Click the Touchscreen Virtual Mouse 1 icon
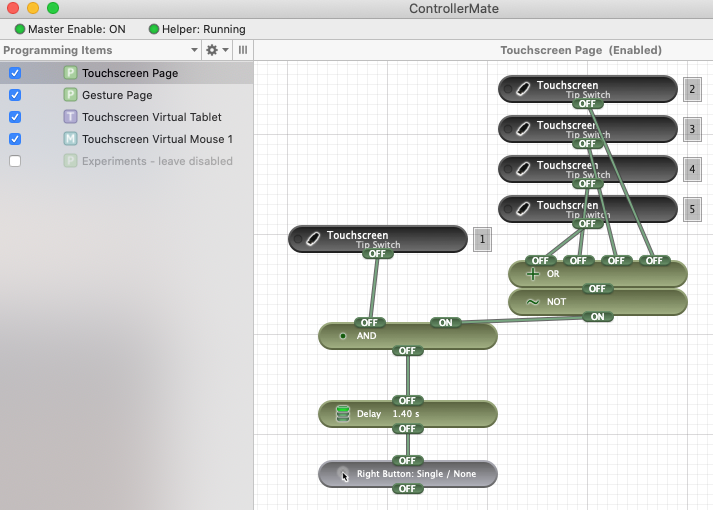This screenshot has width=713, height=510. click(70, 139)
